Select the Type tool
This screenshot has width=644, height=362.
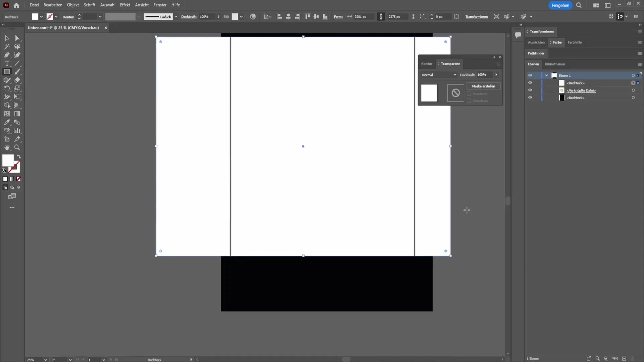click(x=7, y=63)
